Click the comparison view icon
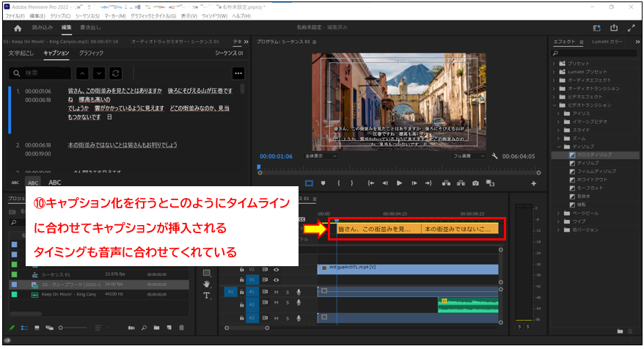Screen dimensions: 644x349 pos(490,183)
